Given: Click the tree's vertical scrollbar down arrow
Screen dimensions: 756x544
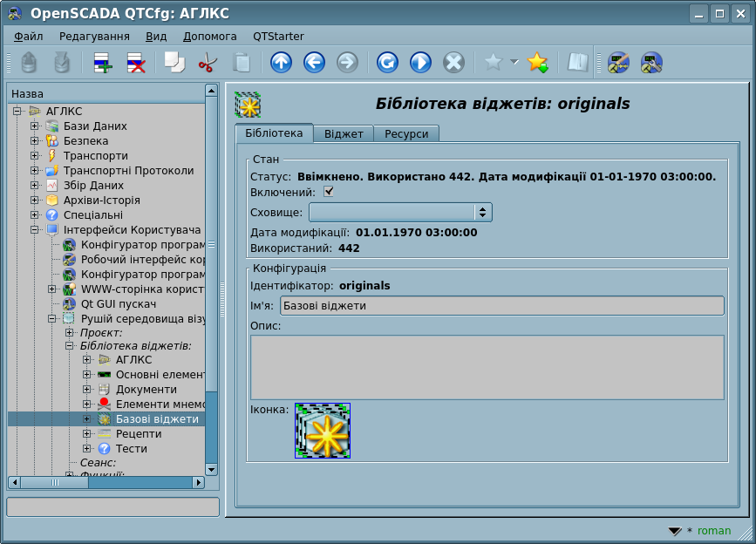Looking at the screenshot, I should 211,469.
